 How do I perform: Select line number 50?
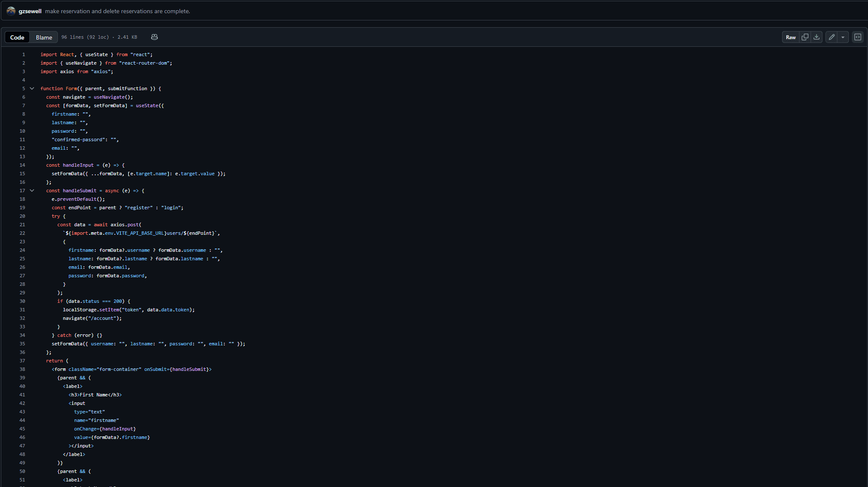pos(22,471)
